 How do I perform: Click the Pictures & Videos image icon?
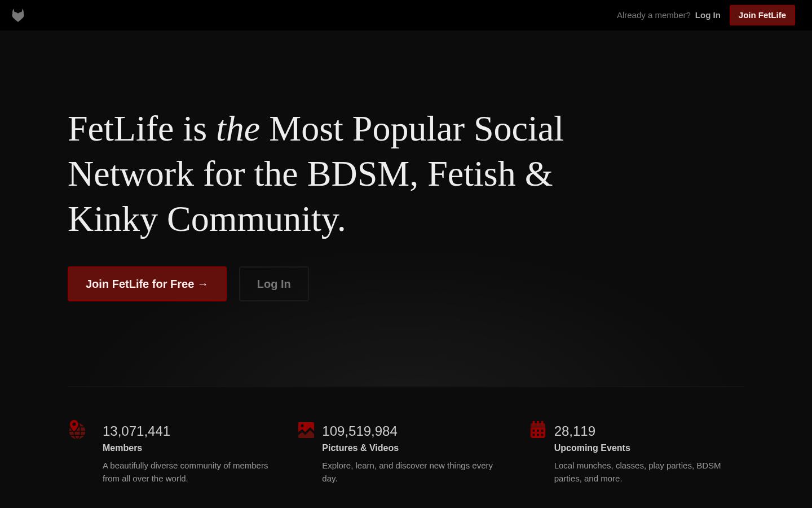[306, 430]
